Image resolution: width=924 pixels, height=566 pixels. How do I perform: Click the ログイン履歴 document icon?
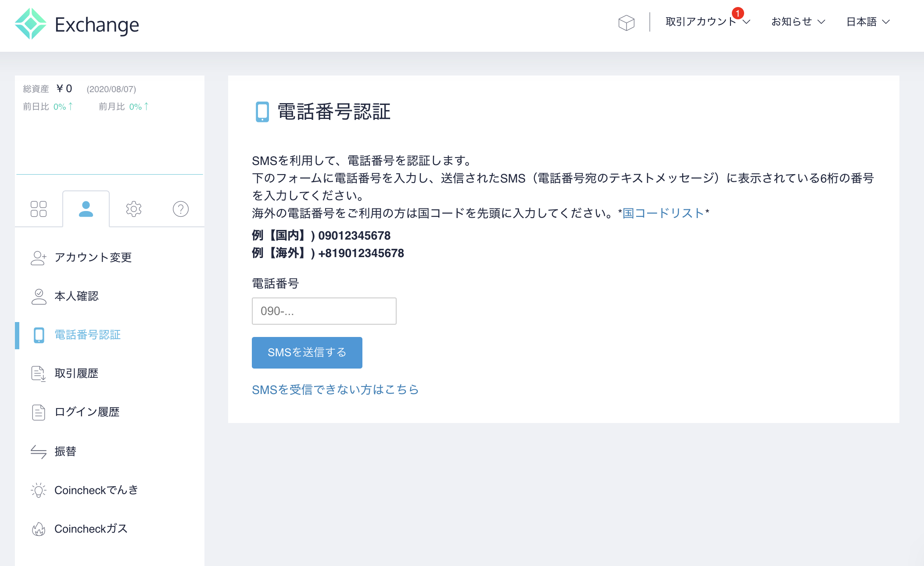[x=39, y=412]
